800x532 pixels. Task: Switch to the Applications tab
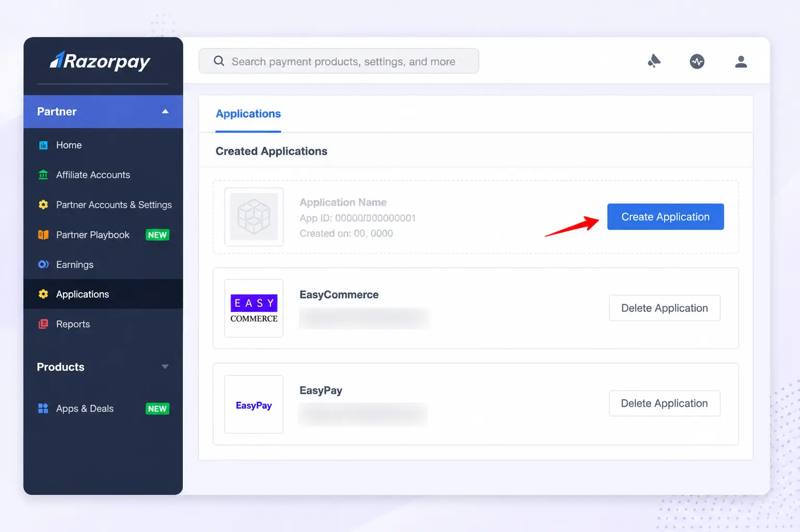tap(248, 114)
